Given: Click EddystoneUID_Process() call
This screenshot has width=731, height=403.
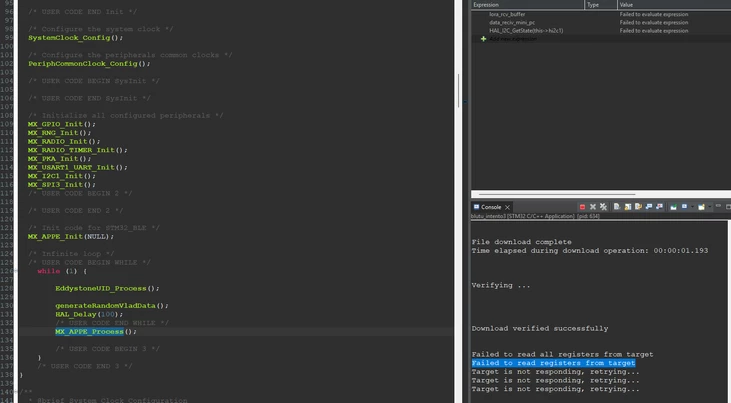Looking at the screenshot, I should point(107,288).
